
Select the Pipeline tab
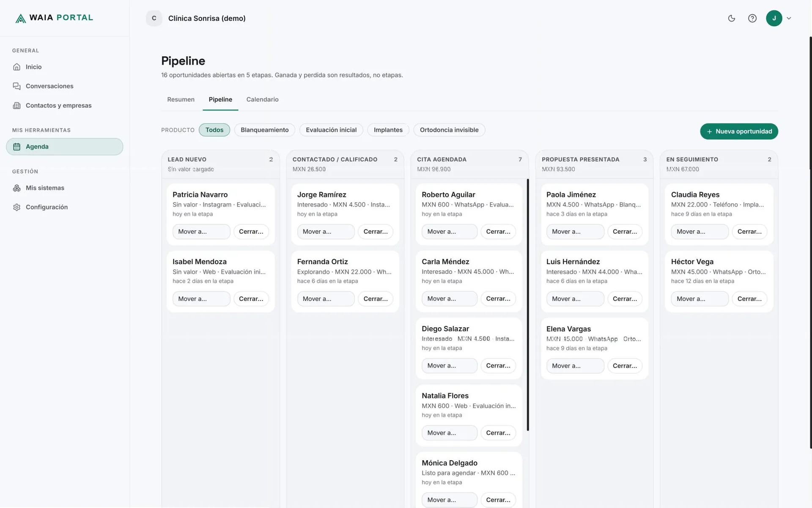click(220, 99)
